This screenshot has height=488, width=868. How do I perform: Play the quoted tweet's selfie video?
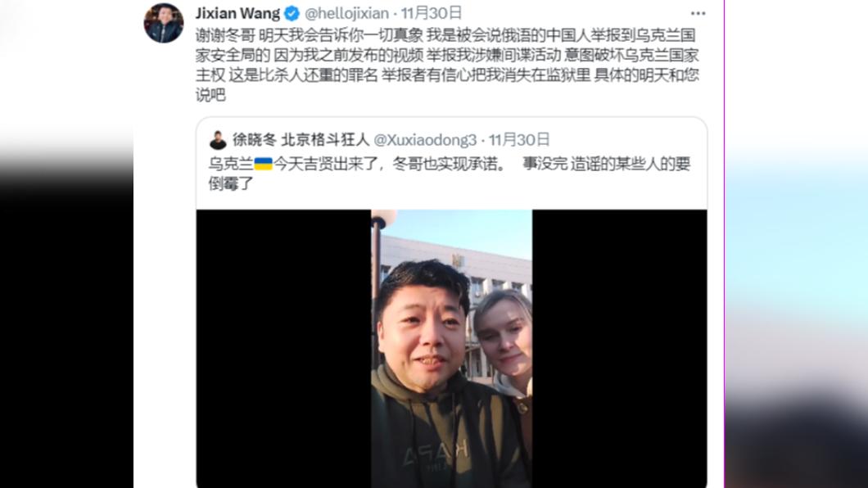pyautogui.click(x=451, y=349)
